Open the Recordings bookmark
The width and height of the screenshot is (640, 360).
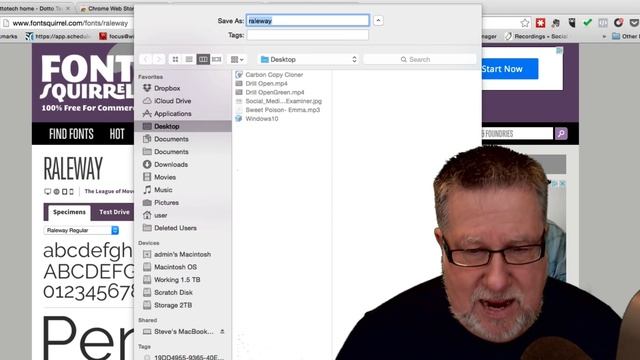(x=536, y=36)
